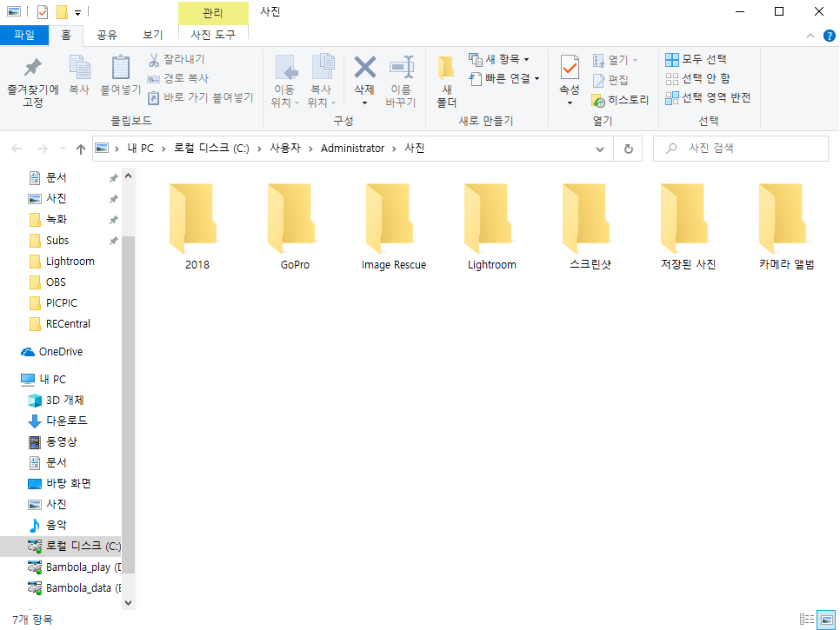
Task: Choose 경로 복사 in the ribbon
Action: 178,78
